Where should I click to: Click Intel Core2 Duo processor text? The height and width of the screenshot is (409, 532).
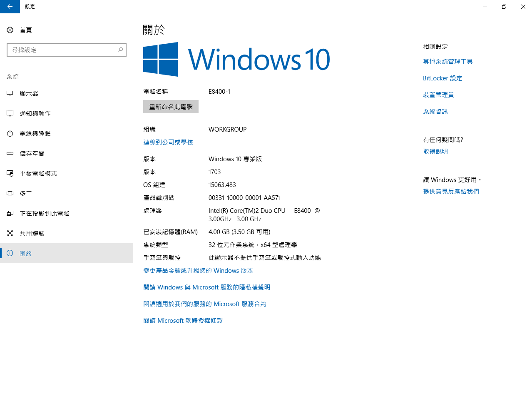(x=264, y=215)
